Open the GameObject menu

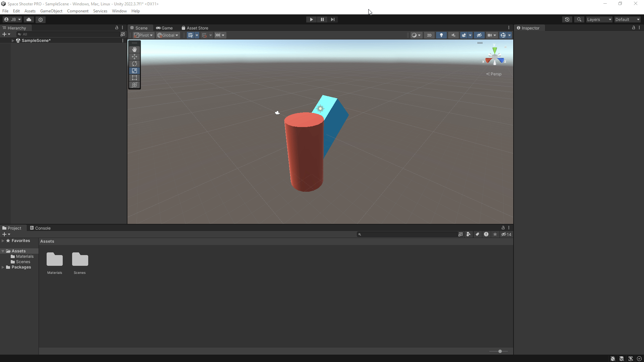click(x=51, y=11)
